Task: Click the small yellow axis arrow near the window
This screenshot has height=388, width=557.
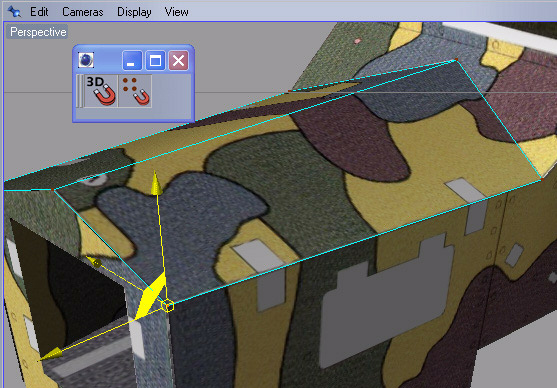Action: [94, 262]
